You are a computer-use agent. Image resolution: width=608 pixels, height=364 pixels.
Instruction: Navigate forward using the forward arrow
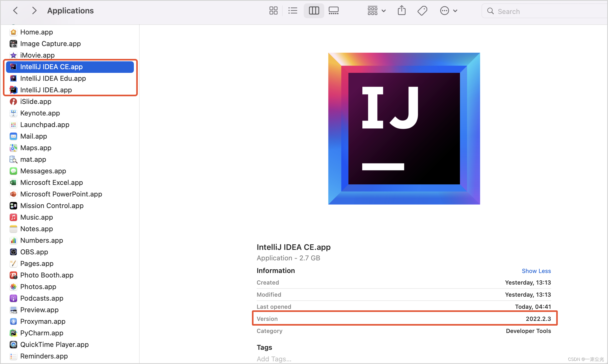coord(34,11)
